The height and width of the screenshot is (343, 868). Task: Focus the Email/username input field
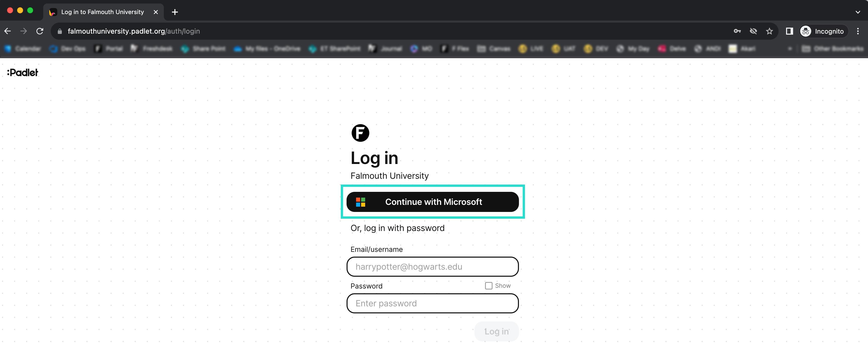tap(432, 267)
